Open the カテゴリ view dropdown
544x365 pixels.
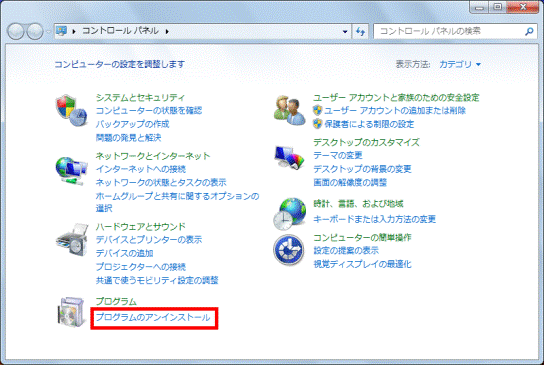460,64
